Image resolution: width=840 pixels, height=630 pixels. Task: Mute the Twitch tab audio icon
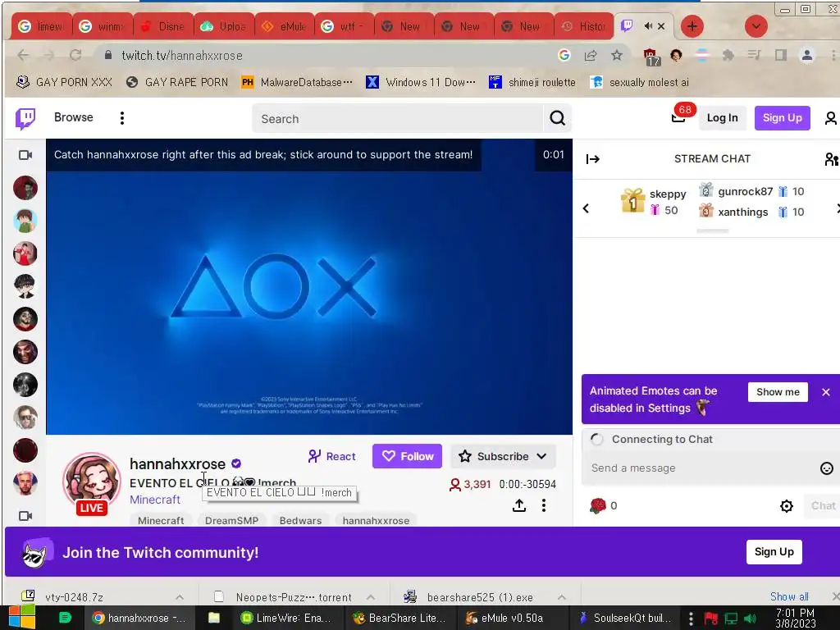pos(648,25)
